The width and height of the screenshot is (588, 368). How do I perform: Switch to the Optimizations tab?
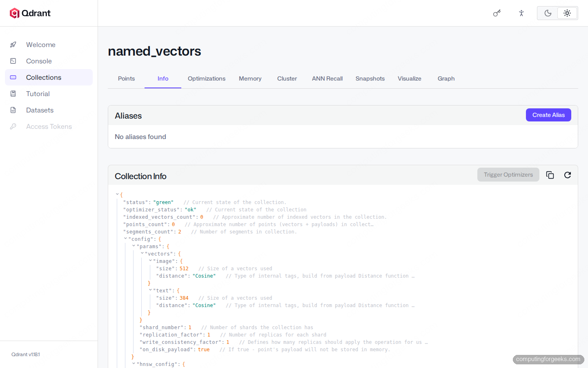[207, 79]
